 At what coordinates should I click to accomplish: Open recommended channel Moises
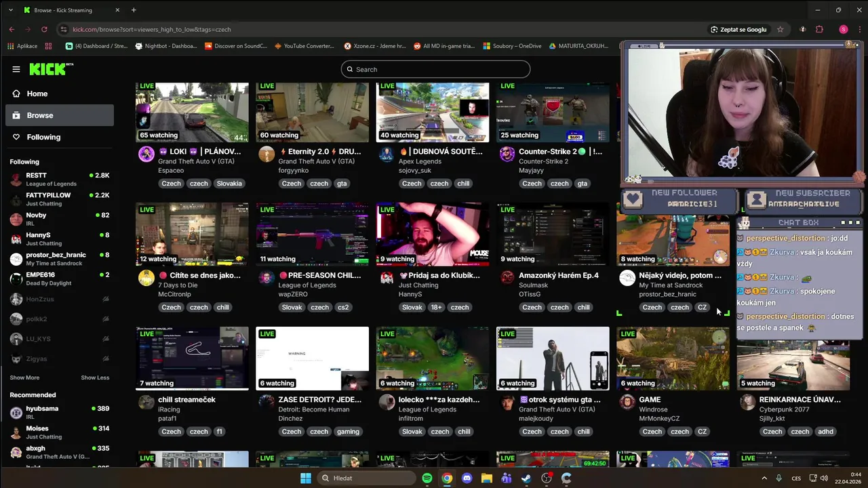[x=60, y=432]
